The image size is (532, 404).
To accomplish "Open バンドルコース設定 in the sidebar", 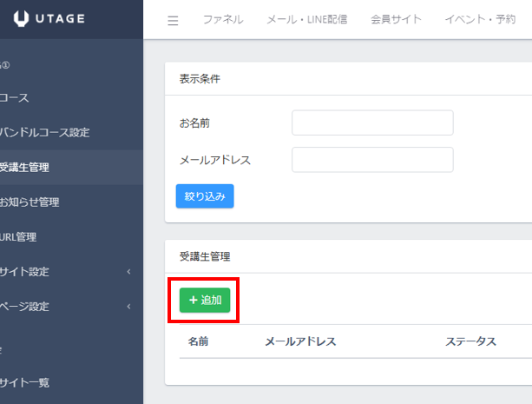I will click(44, 133).
